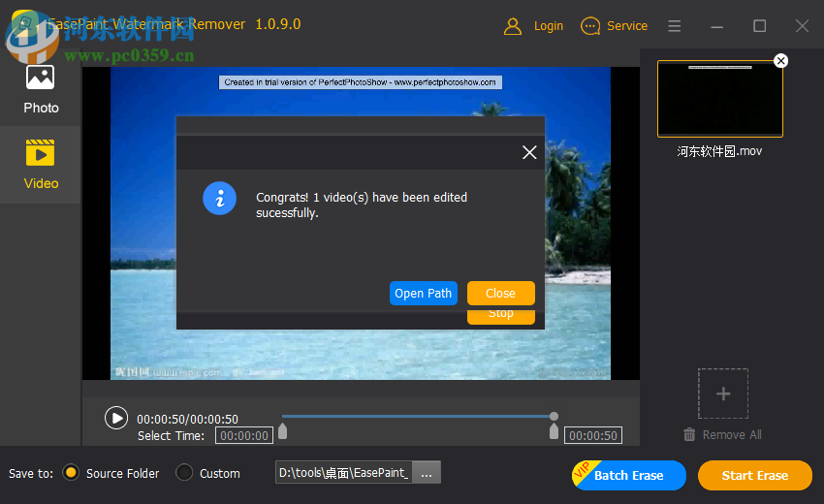This screenshot has height=504, width=824.
Task: Click the Close button in dialog
Action: 501,294
